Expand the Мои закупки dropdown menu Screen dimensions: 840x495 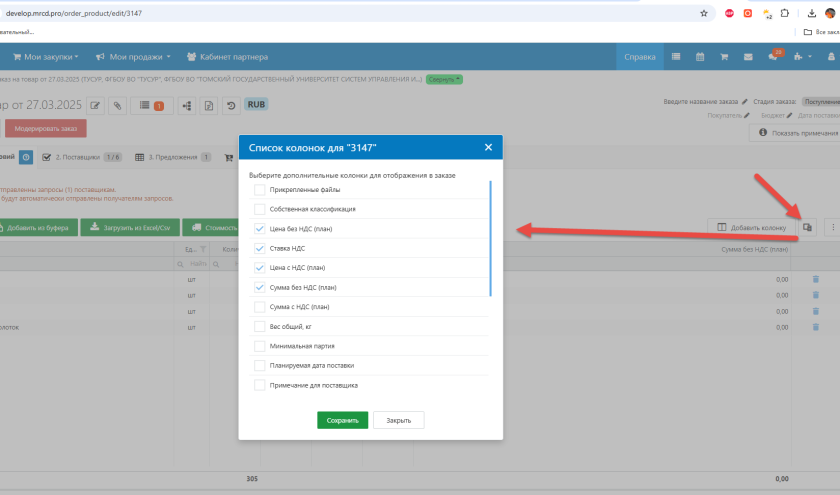46,57
